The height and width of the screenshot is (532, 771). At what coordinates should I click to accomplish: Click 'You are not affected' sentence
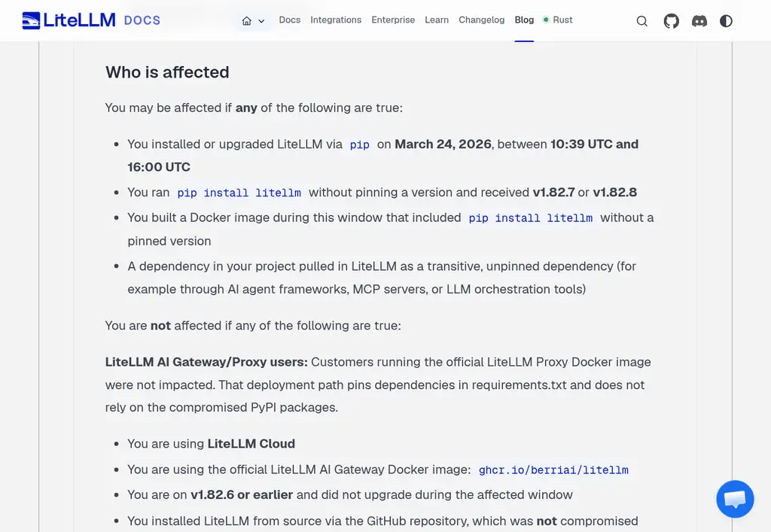coord(253,326)
